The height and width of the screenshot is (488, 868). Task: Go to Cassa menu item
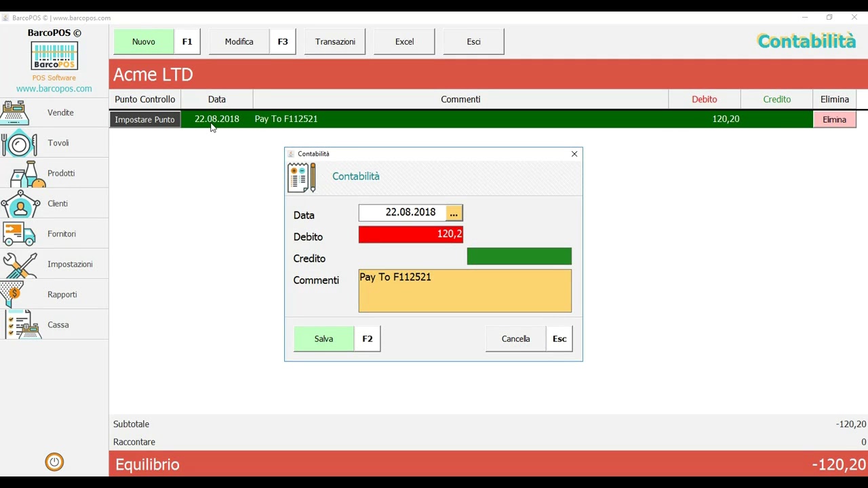click(x=54, y=325)
